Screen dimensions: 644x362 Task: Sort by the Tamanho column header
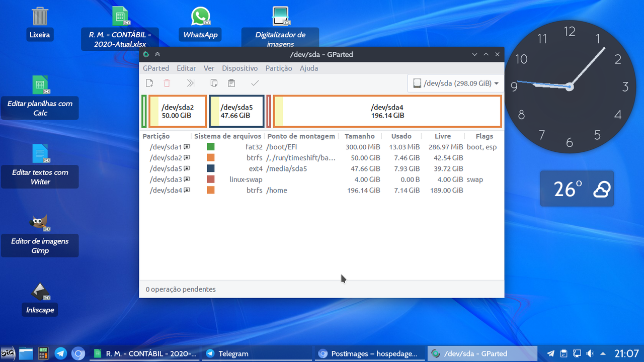coord(359,136)
